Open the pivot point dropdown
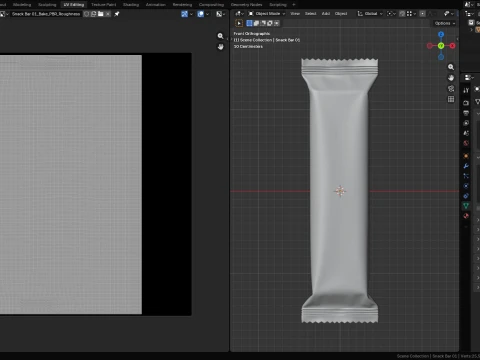The width and height of the screenshot is (480, 360). (x=391, y=14)
